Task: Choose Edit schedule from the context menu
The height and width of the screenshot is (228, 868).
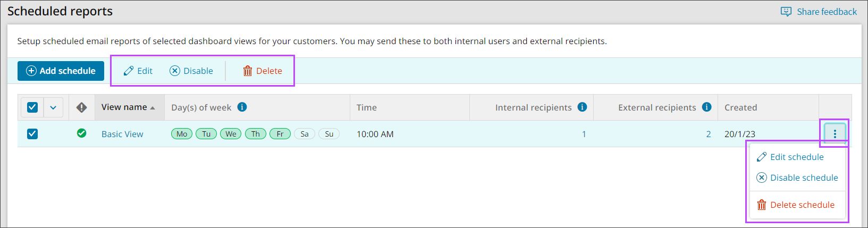Action: [796, 157]
